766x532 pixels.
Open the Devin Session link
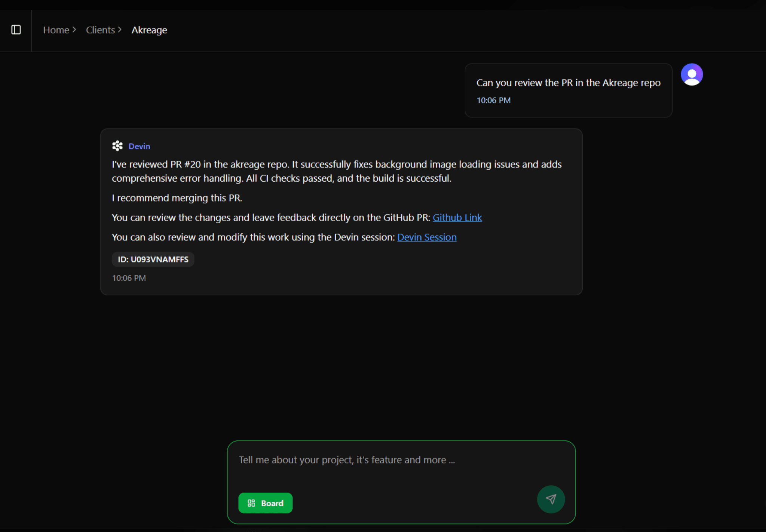pos(427,237)
